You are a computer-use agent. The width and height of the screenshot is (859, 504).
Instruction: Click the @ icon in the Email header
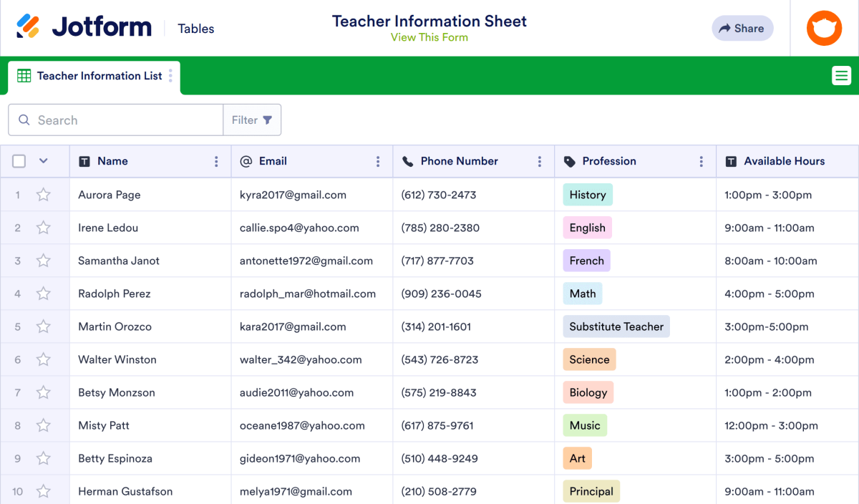pyautogui.click(x=246, y=161)
